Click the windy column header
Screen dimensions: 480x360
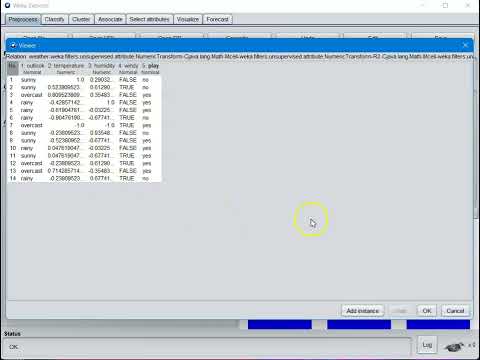tap(128, 68)
